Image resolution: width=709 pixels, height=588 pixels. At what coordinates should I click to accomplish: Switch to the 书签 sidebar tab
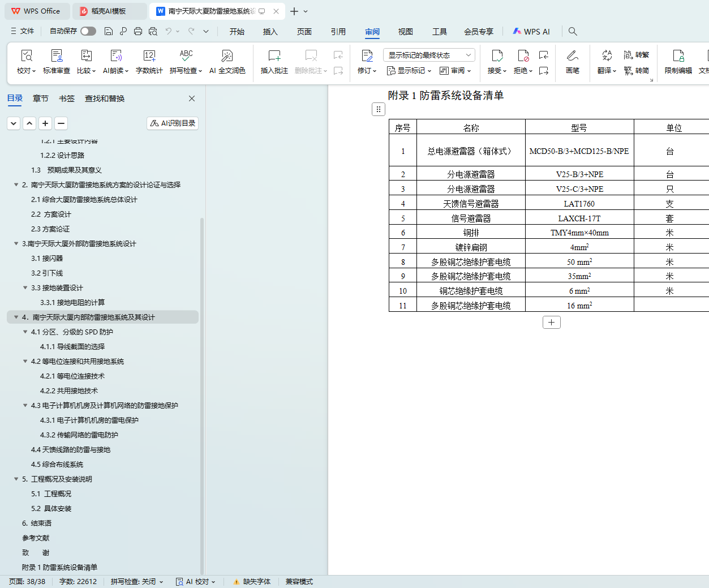(67, 98)
